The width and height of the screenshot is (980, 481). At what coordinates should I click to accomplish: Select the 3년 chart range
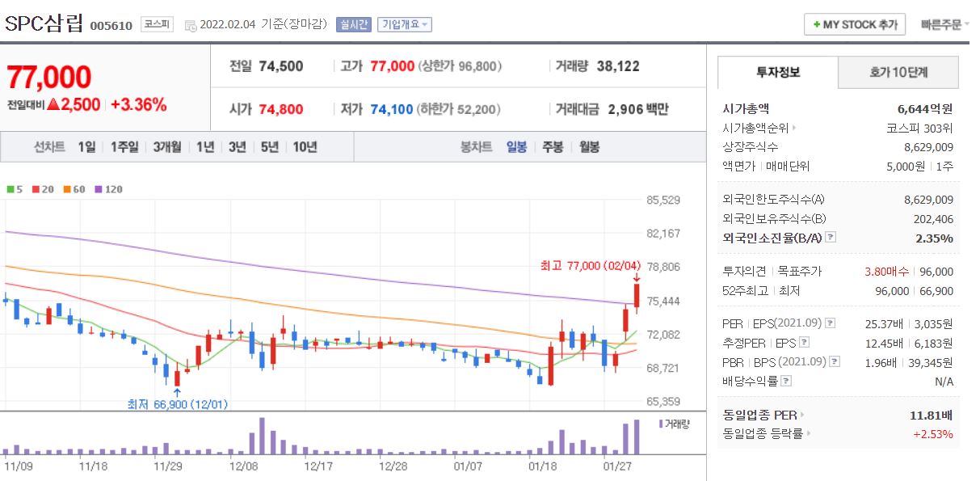click(x=238, y=147)
